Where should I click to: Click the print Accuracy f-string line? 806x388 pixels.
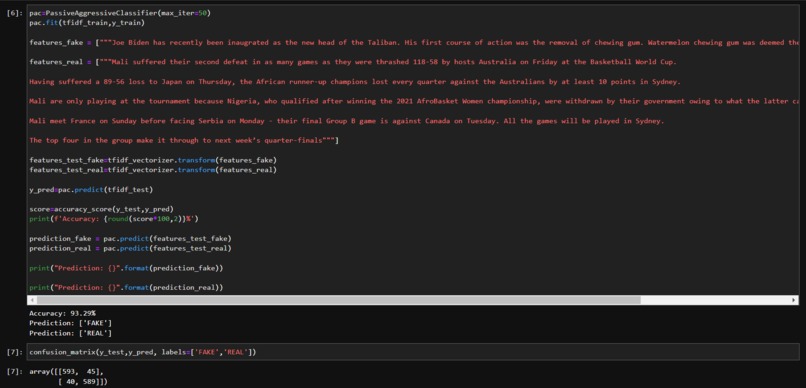pyautogui.click(x=114, y=219)
